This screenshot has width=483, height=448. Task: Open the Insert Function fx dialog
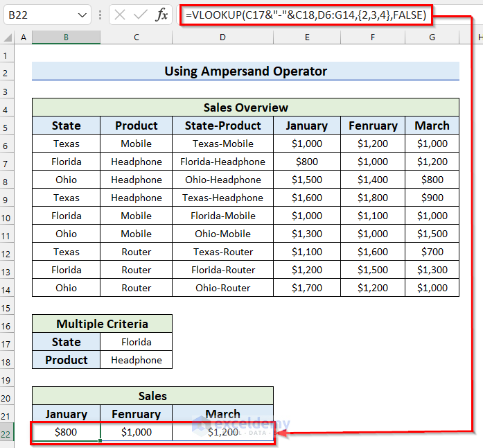pos(162,15)
